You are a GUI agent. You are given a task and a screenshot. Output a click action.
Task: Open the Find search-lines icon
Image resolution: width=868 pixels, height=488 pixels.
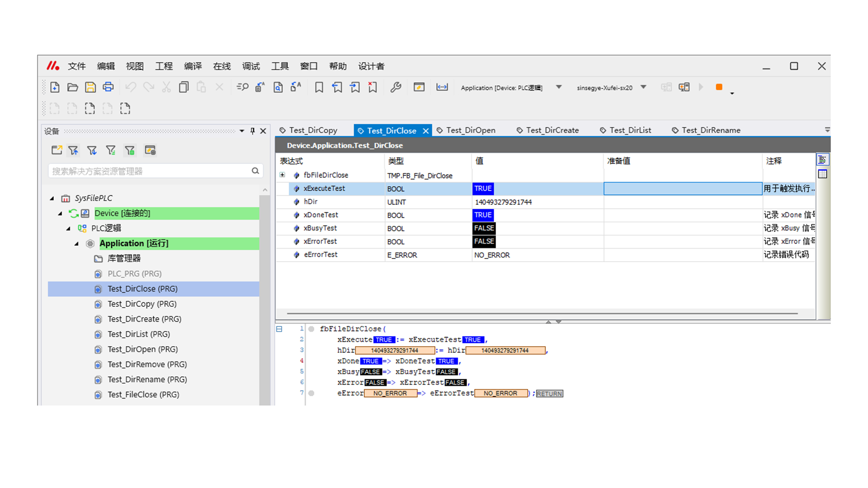click(242, 87)
